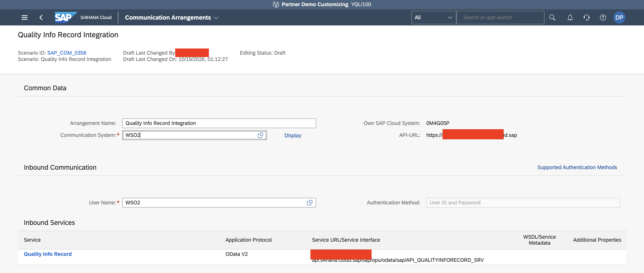The width and height of the screenshot is (644, 273).
Task: Open notifications bell
Action: (570, 18)
